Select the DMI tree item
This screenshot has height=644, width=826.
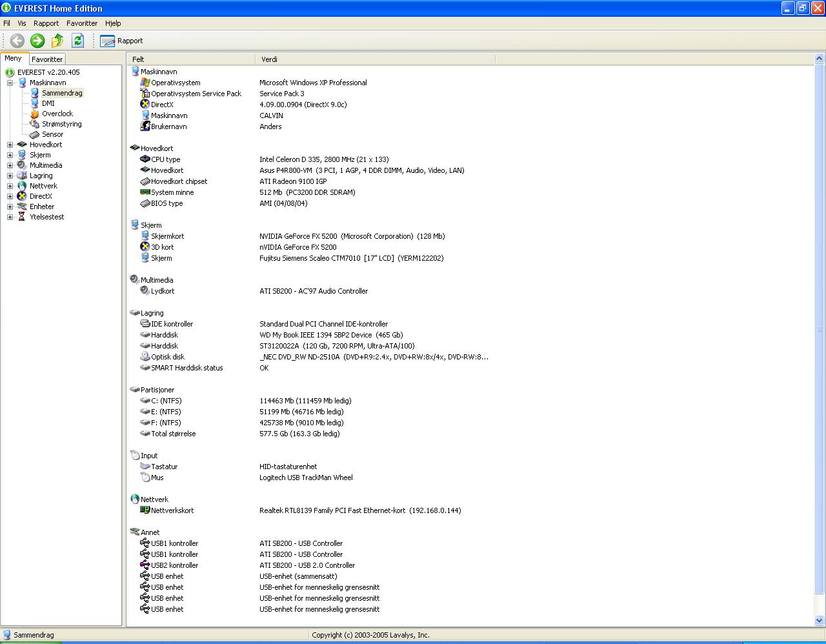48,103
